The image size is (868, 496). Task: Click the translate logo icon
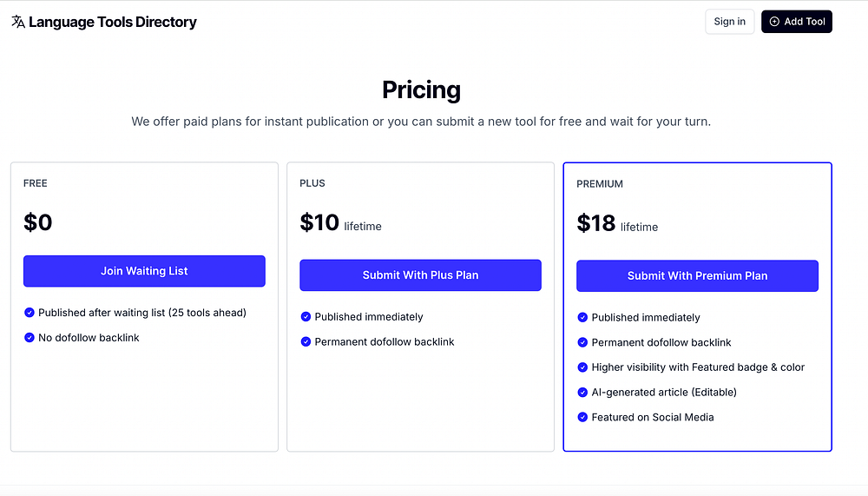[18, 22]
